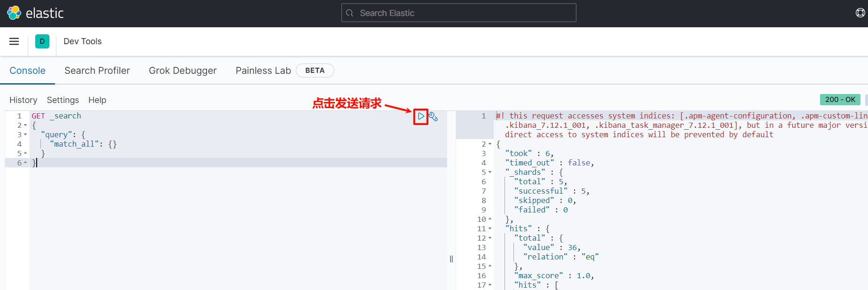
Task: Click "successful" : 5 line
Action: (x=552, y=191)
